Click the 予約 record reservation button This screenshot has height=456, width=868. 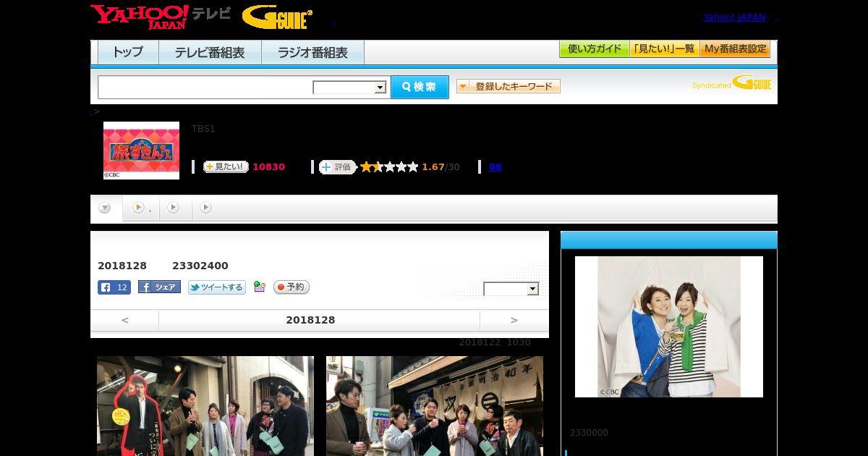pos(292,287)
